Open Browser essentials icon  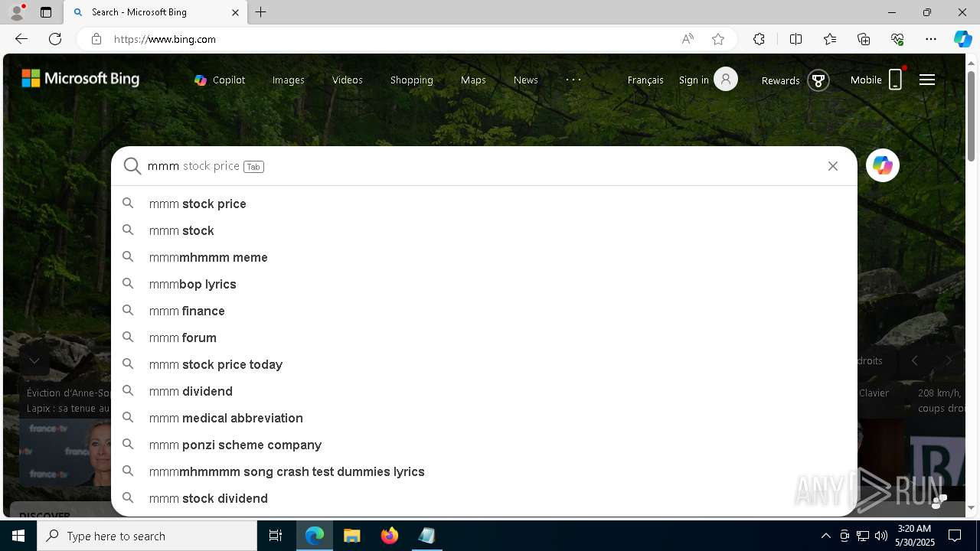[x=897, y=39]
